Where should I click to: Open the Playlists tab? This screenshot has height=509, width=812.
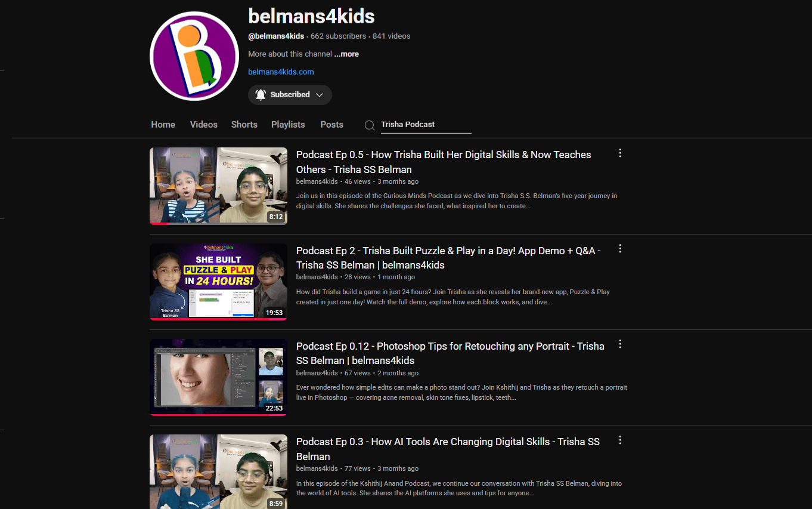tap(288, 125)
